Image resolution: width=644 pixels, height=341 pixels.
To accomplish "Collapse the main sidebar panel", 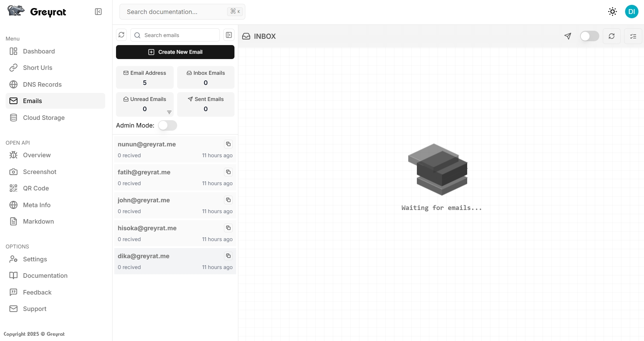I will coord(98,12).
